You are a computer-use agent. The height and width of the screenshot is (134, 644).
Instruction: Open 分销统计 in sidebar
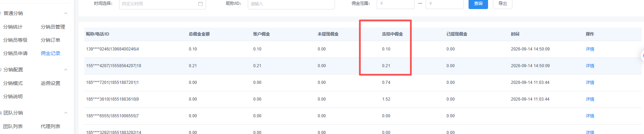[x=13, y=27]
